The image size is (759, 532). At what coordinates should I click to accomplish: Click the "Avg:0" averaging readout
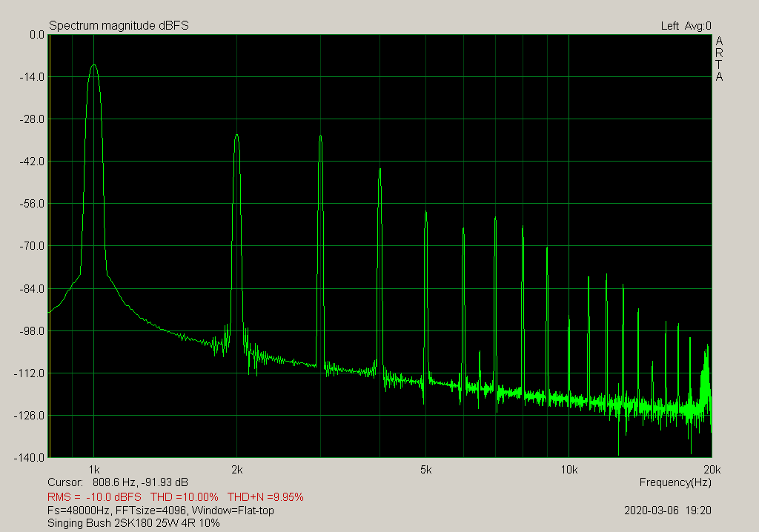point(698,26)
